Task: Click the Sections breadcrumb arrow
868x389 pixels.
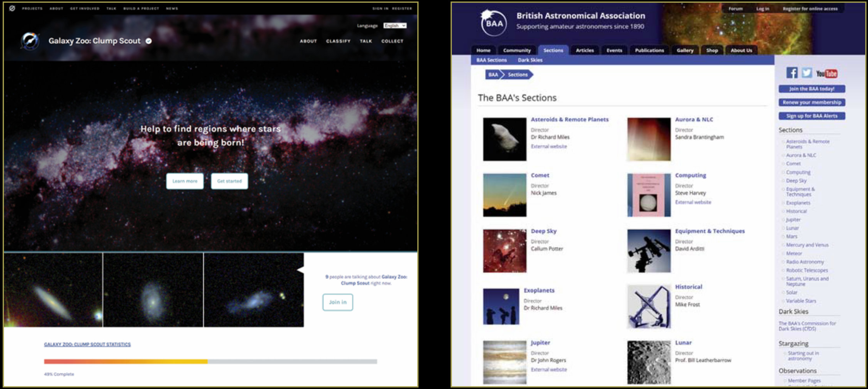Action: coord(518,75)
